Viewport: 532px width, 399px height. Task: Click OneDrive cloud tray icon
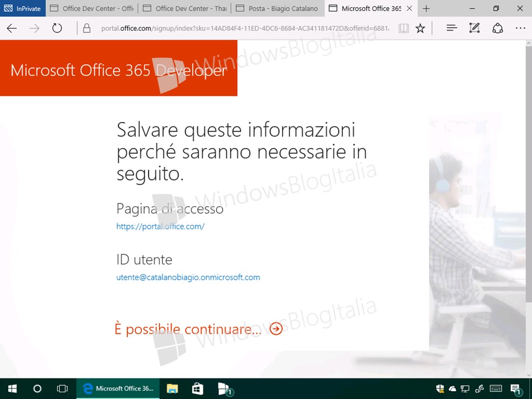coord(452,388)
